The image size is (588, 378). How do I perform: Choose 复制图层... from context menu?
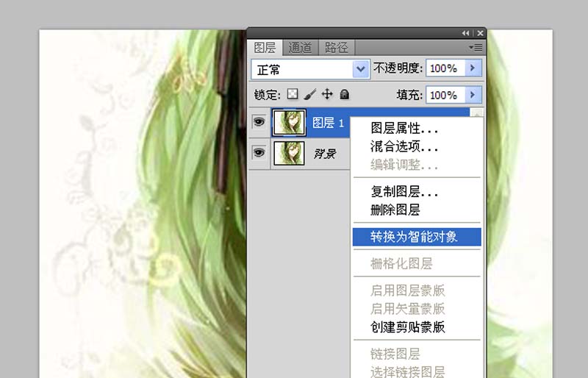coord(417,192)
